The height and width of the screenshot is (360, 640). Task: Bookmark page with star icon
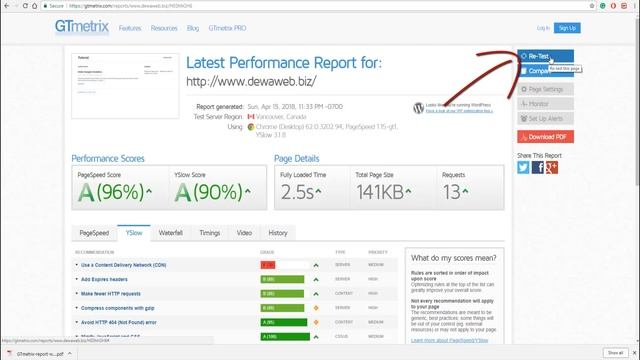click(592, 6)
